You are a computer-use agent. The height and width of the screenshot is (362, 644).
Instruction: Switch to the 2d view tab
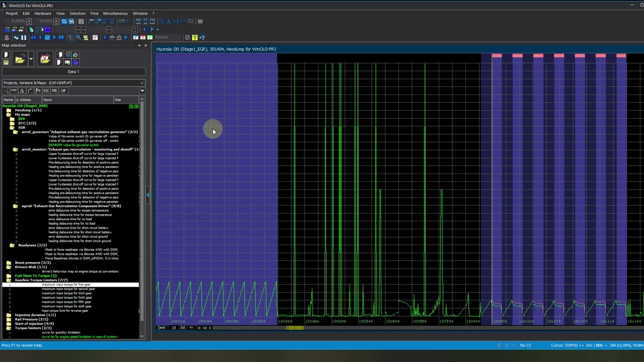pyautogui.click(x=174, y=328)
